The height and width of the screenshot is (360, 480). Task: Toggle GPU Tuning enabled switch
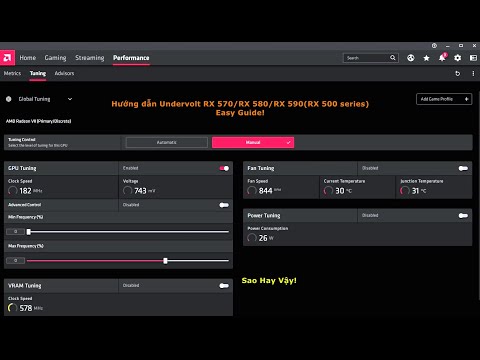point(224,168)
